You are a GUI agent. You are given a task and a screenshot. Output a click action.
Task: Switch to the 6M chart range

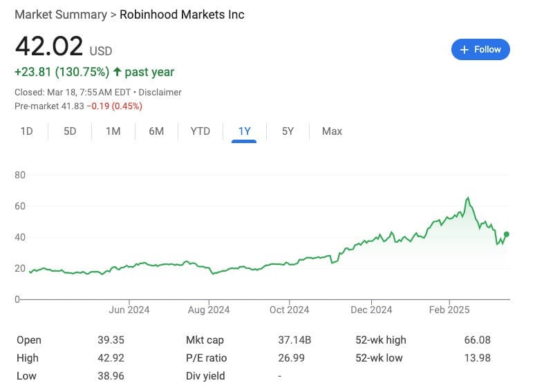[x=156, y=131]
